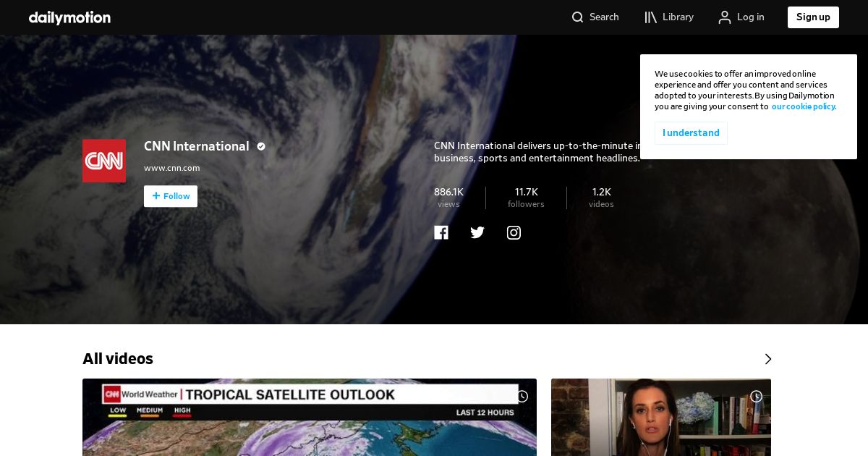Click the Dailymotion logo
The width and height of the screenshot is (868, 456).
point(69,17)
